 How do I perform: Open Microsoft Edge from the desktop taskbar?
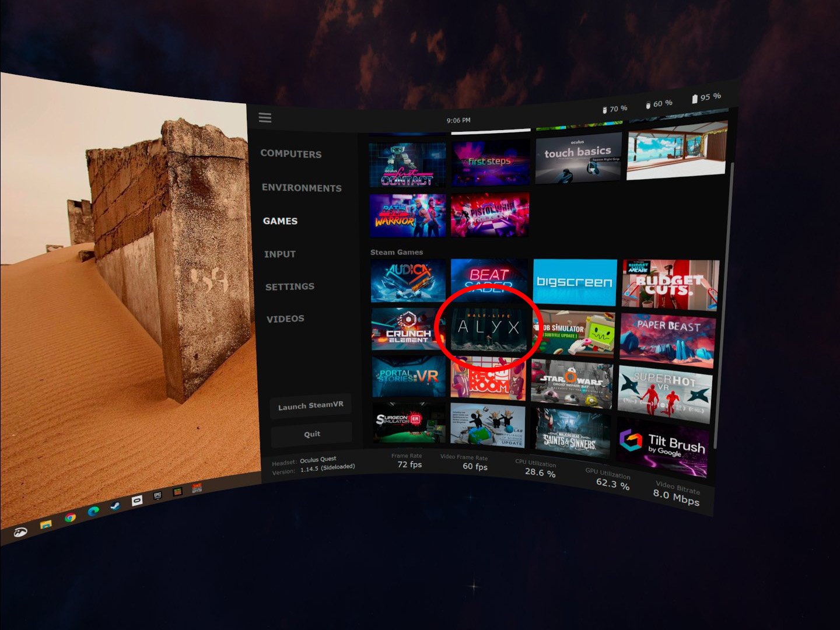tap(93, 511)
